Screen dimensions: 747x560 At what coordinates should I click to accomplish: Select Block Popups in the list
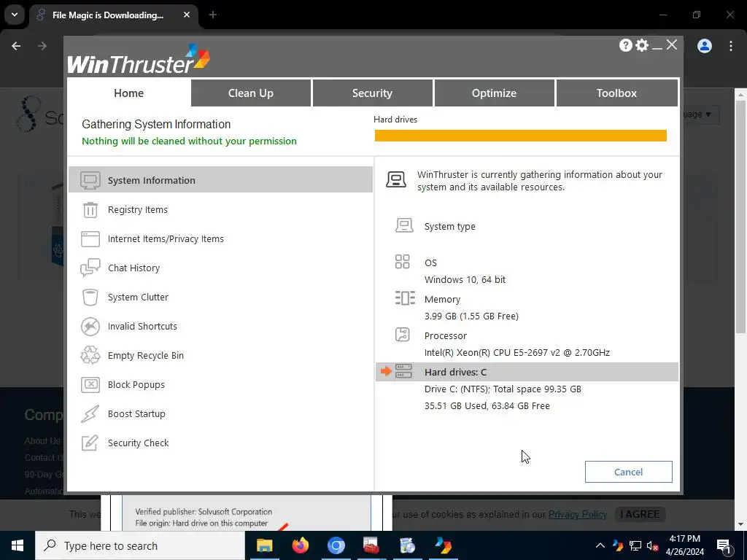(x=220, y=385)
